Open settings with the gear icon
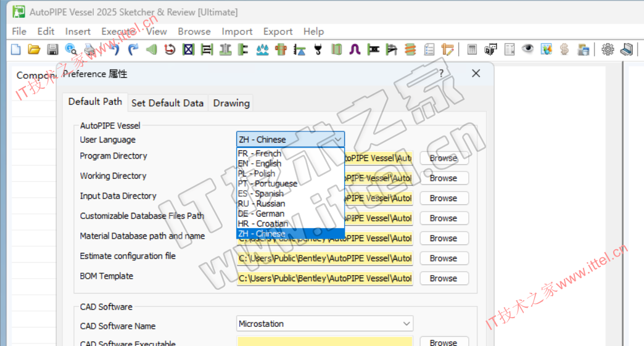Screen dimensions: 644x346 (608, 49)
